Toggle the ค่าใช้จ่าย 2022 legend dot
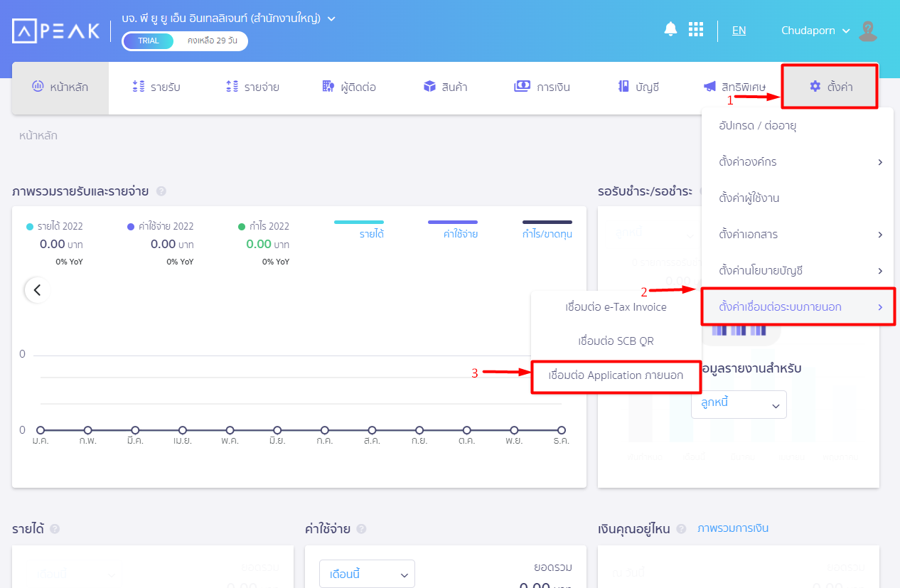 130,227
